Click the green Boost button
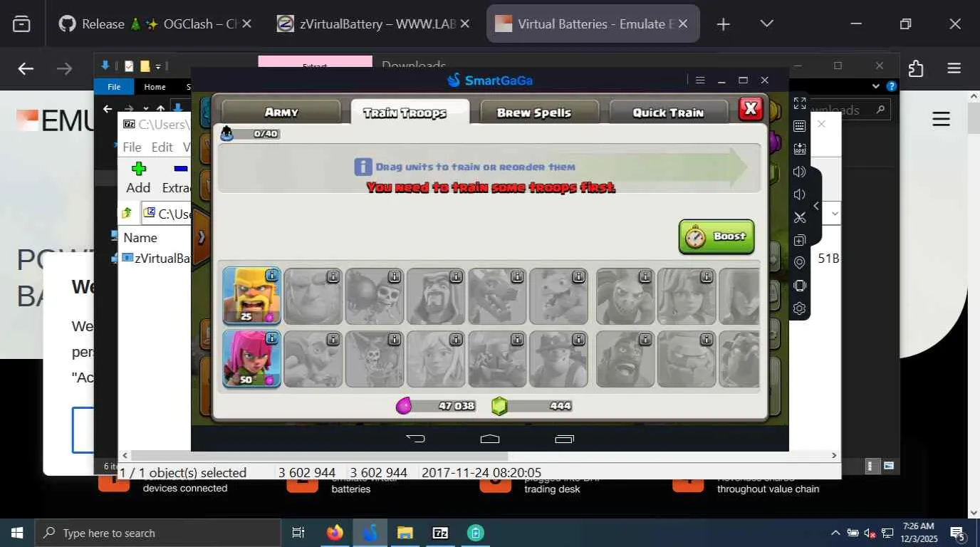 coord(716,236)
